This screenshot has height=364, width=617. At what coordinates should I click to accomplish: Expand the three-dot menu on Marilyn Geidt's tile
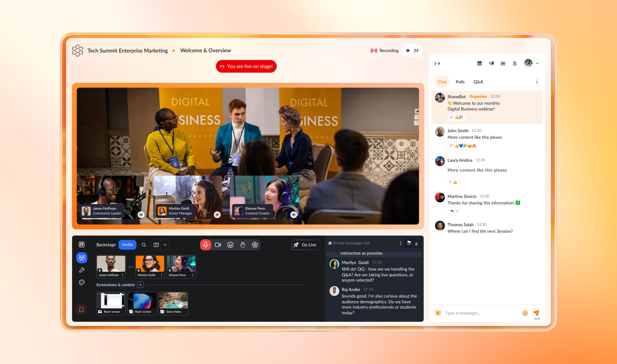click(x=161, y=275)
